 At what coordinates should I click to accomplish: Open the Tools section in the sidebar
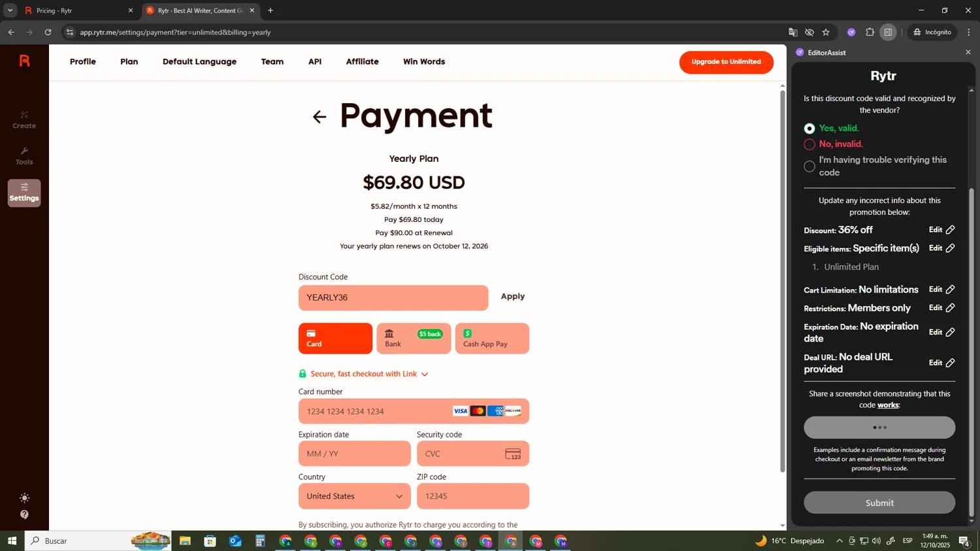pos(24,156)
